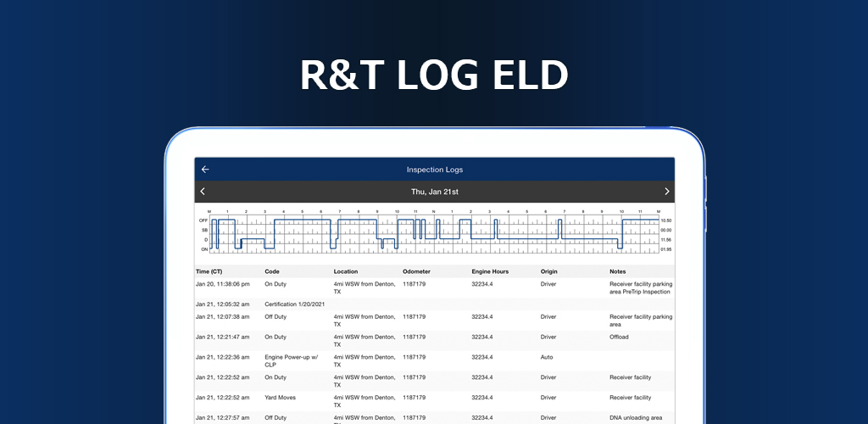Select the Jan 21, 12:07:38 am timestamp
This screenshot has width=868, height=424.
pos(223,316)
